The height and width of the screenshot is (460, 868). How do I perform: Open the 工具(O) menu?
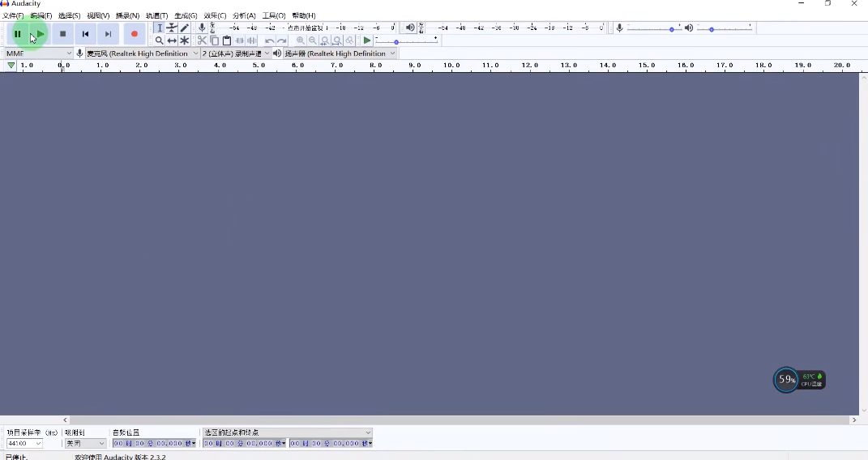coord(273,15)
